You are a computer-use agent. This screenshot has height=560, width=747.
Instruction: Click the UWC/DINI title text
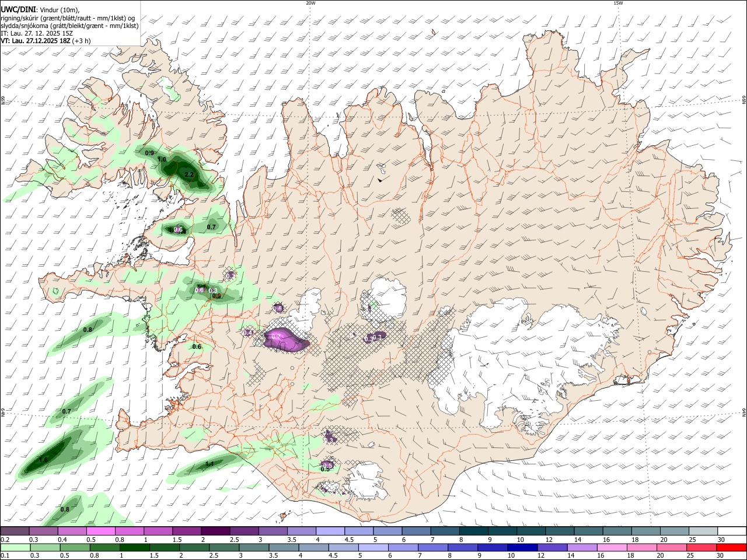click(x=18, y=10)
